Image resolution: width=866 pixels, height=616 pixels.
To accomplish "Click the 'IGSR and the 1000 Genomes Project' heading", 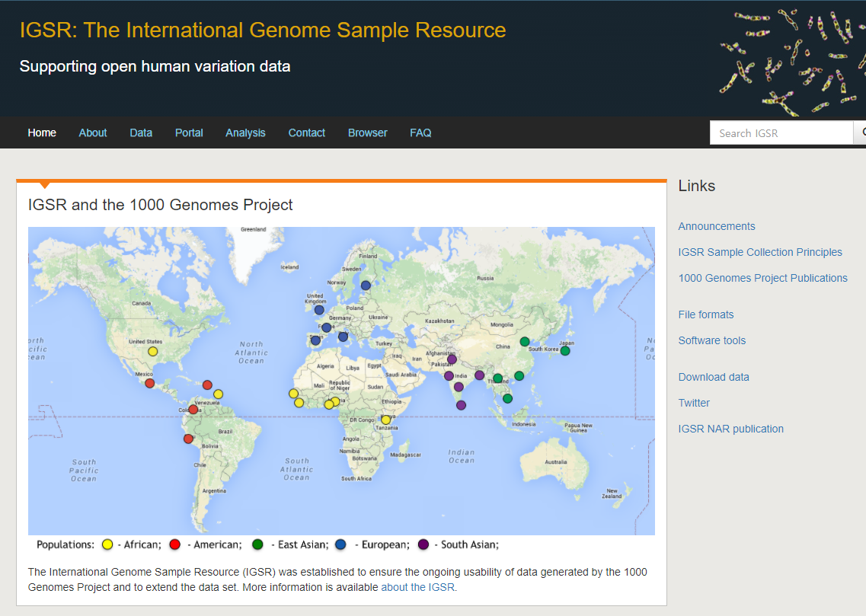I will [160, 205].
